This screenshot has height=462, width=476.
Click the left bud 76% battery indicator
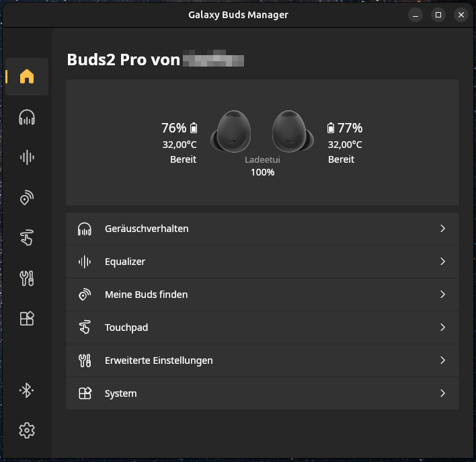point(180,128)
